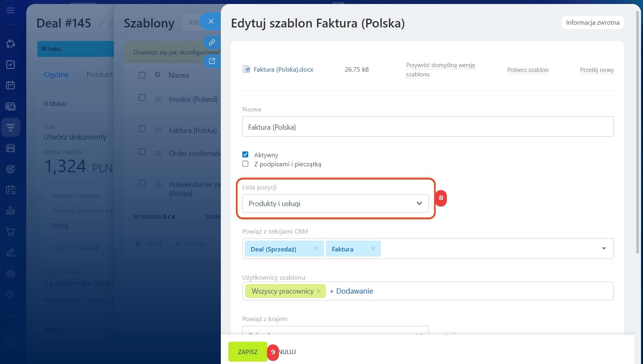Click the drag handle of the Potwierdzenie row
Viewport: 643px width, 364px height.
click(x=158, y=184)
